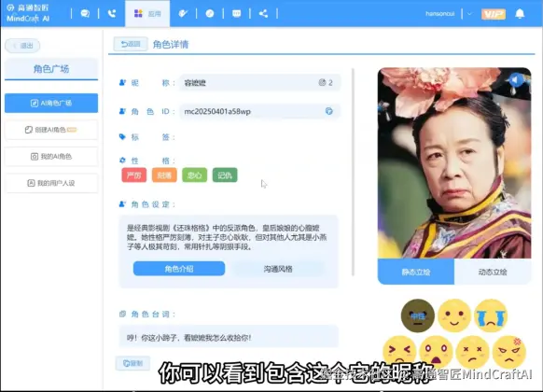Click the MindCraft AI logo

(x=28, y=13)
